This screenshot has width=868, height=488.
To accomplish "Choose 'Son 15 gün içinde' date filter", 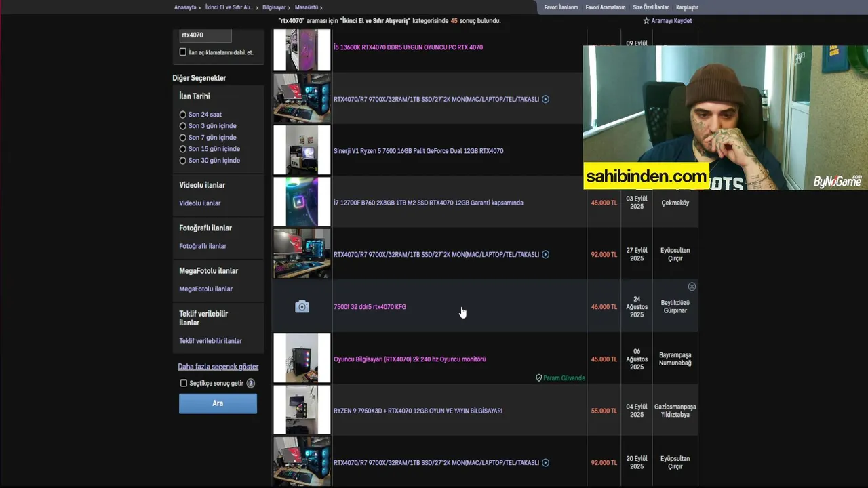I will [x=183, y=149].
